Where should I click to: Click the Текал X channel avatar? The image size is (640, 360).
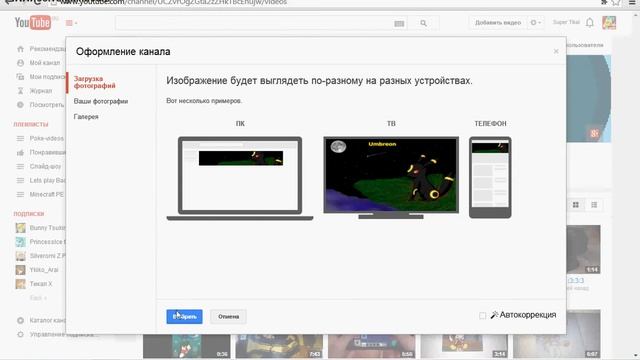click(x=20, y=284)
